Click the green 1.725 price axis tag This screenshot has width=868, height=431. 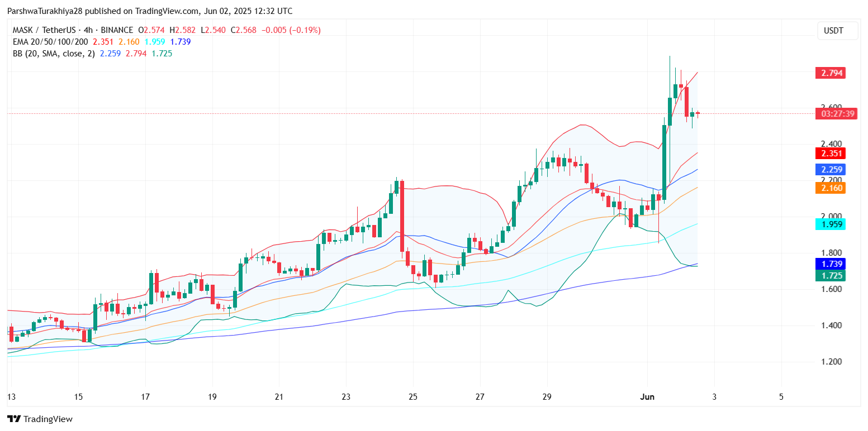[x=830, y=275]
